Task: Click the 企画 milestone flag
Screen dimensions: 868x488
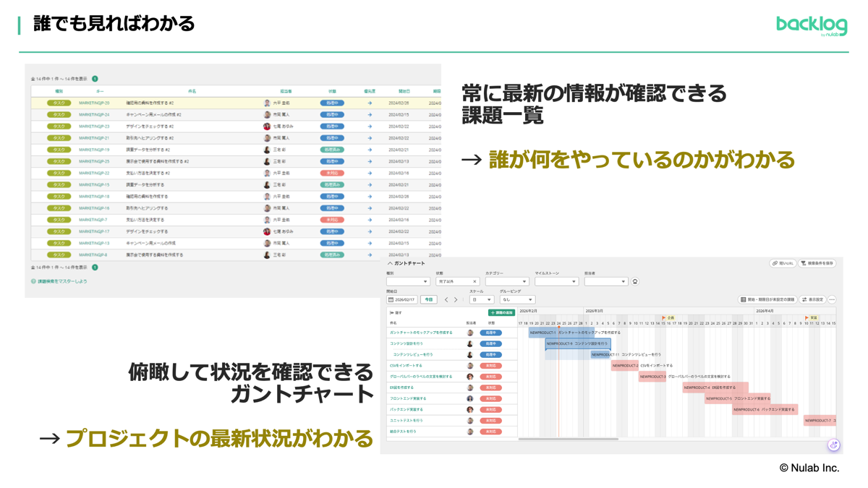Action: click(x=664, y=317)
